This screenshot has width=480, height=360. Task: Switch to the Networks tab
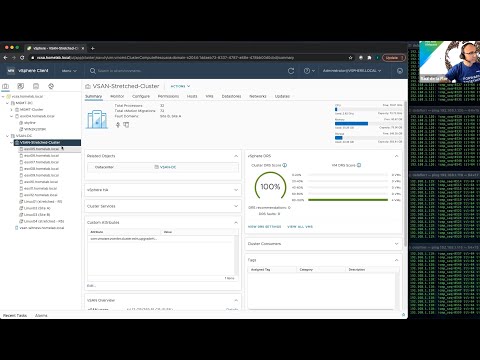pyautogui.click(x=258, y=96)
